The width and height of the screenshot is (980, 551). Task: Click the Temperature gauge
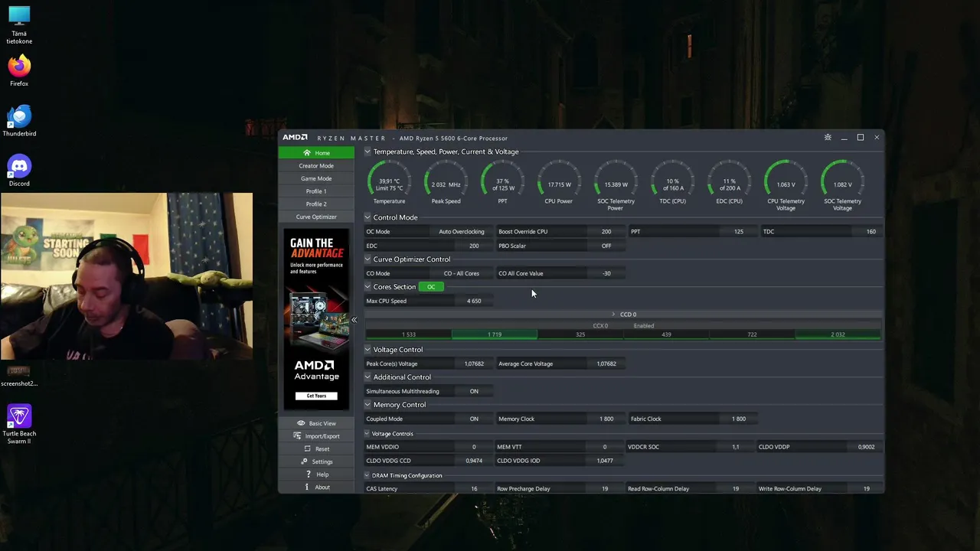389,182
